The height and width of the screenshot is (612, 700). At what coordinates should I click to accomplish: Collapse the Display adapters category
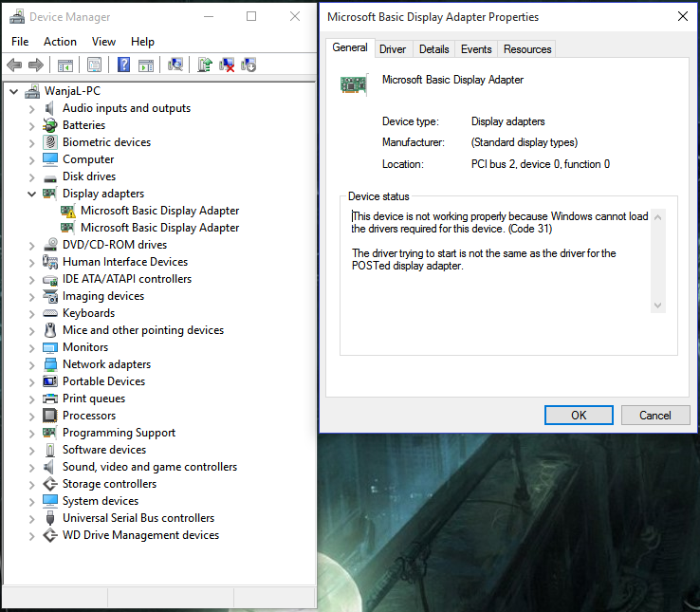coord(31,194)
